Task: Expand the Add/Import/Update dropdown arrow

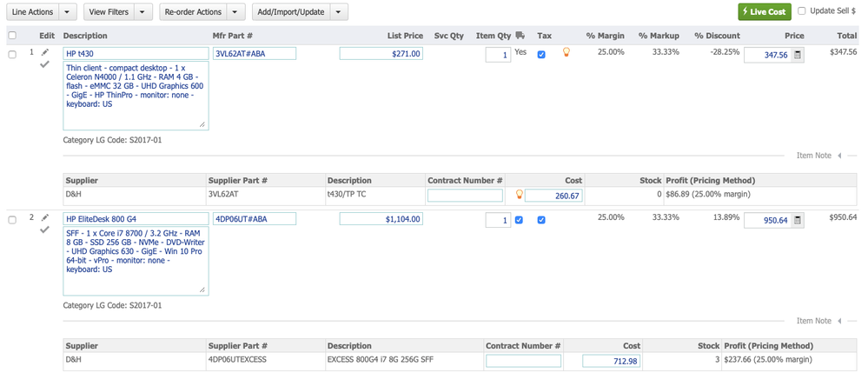Action: [339, 12]
